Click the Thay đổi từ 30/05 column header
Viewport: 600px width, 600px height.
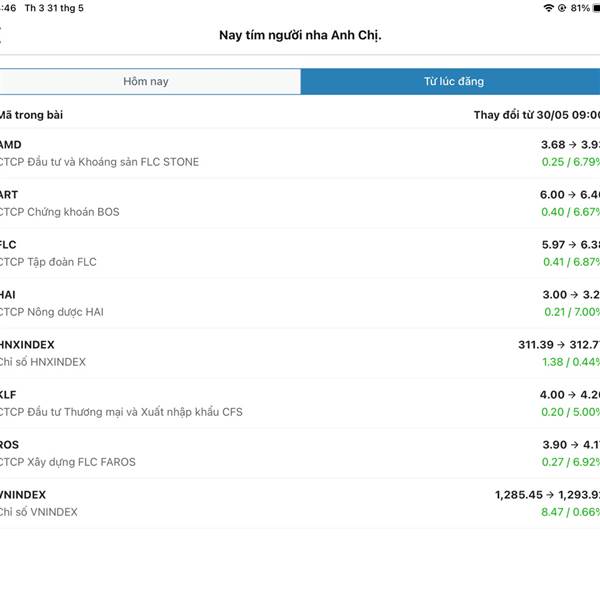click(537, 115)
